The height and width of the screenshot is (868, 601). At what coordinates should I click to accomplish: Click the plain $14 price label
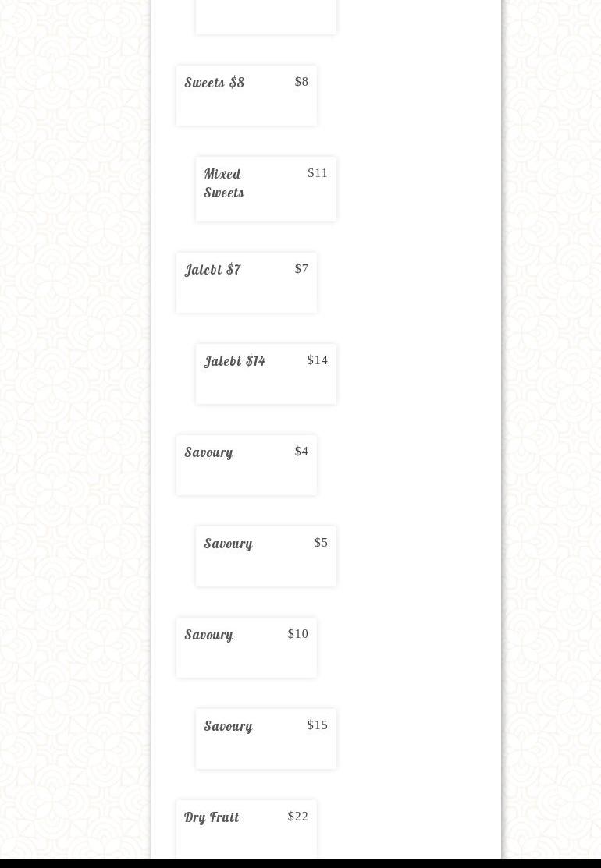point(318,360)
